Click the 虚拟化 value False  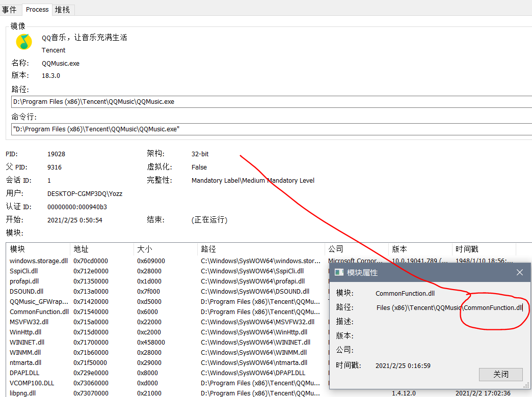(199, 167)
